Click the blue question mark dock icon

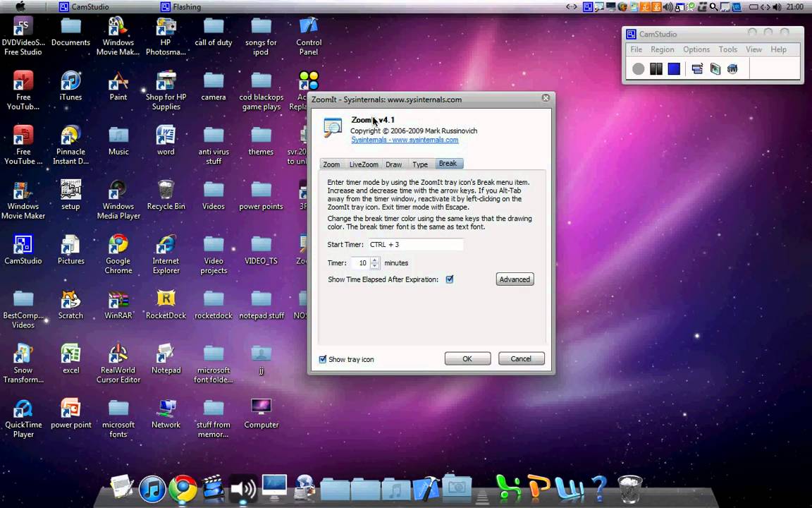click(x=598, y=488)
